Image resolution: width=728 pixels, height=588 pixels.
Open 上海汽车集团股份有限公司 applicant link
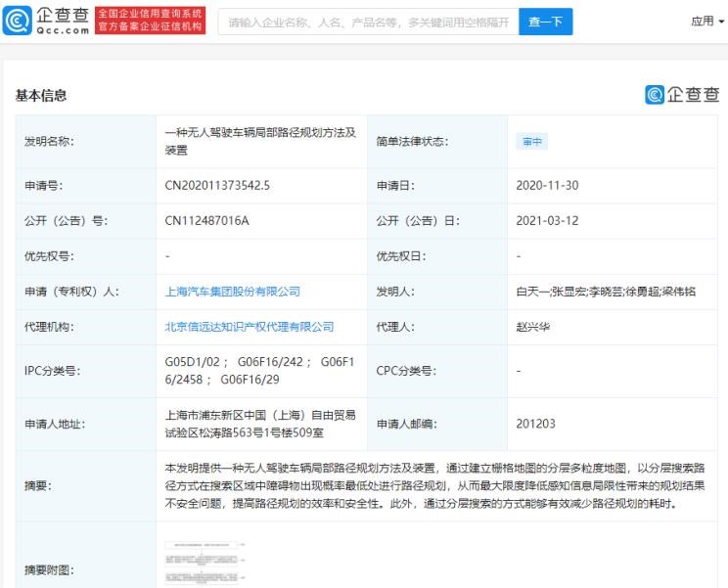click(233, 292)
